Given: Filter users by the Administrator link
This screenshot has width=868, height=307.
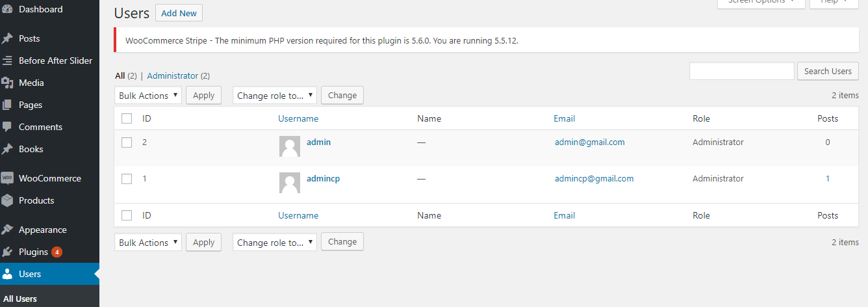Looking at the screenshot, I should (x=173, y=76).
